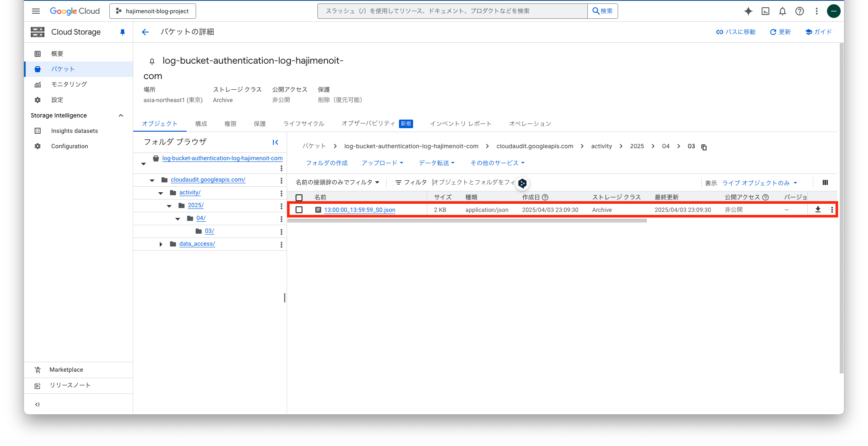
Task: Click the 検索 search button
Action: click(x=602, y=11)
